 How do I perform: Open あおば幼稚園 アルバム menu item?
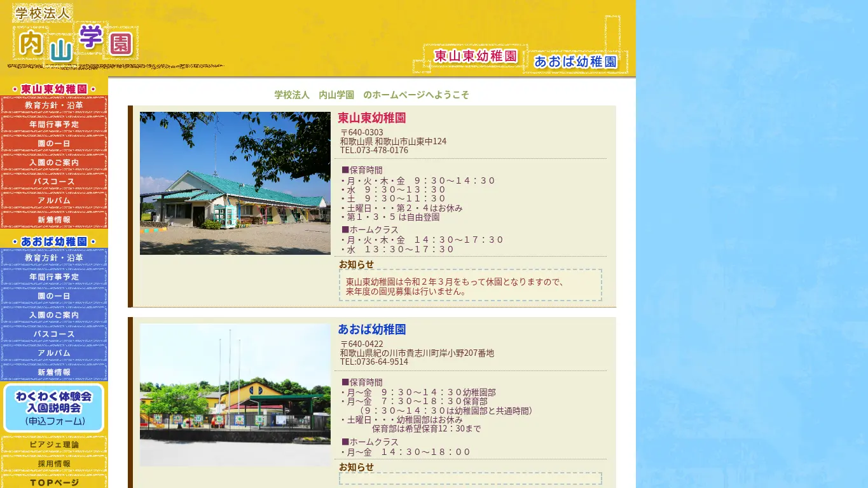pos(54,353)
